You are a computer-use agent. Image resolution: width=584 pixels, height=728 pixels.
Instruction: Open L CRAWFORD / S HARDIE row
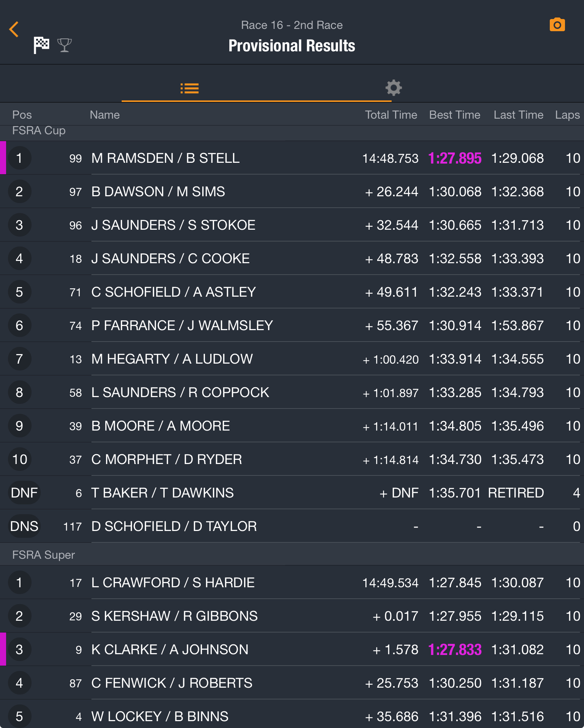point(173,583)
